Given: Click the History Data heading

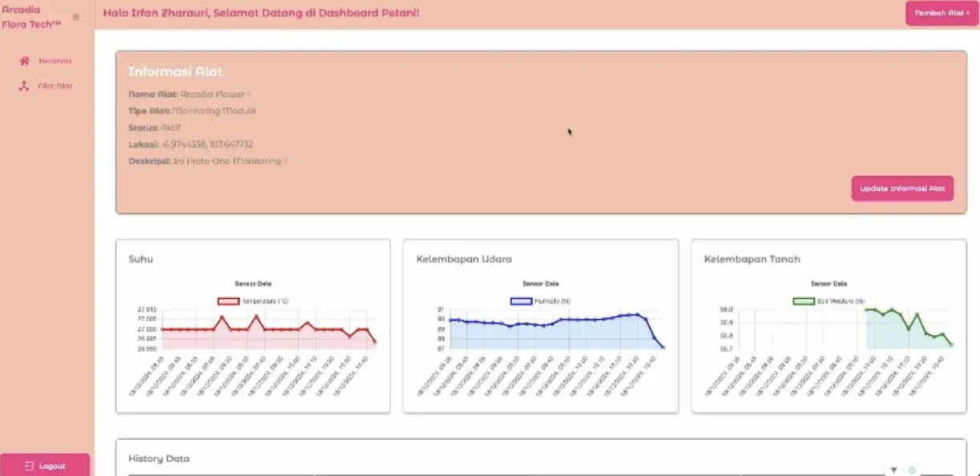Looking at the screenshot, I should pos(159,459).
